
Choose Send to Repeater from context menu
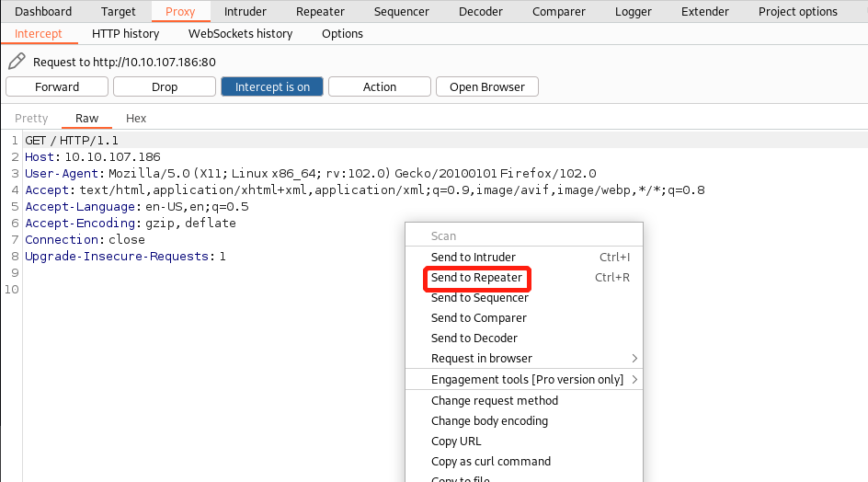coord(476,278)
